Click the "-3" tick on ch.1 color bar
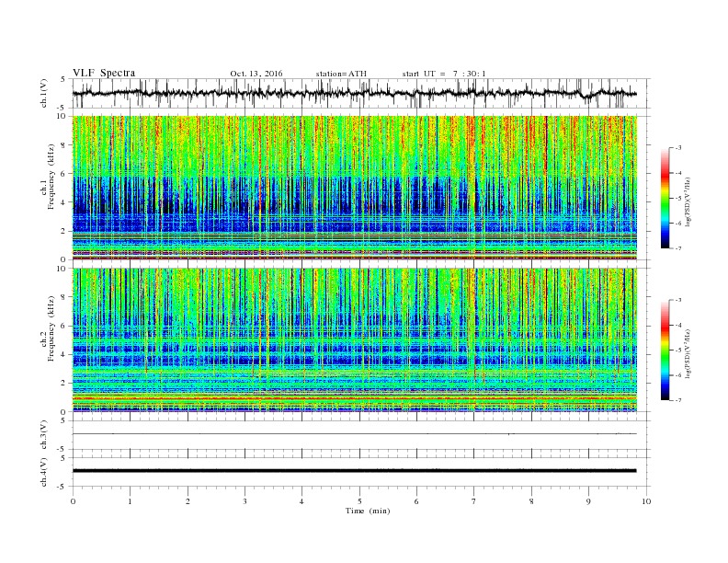 678,148
